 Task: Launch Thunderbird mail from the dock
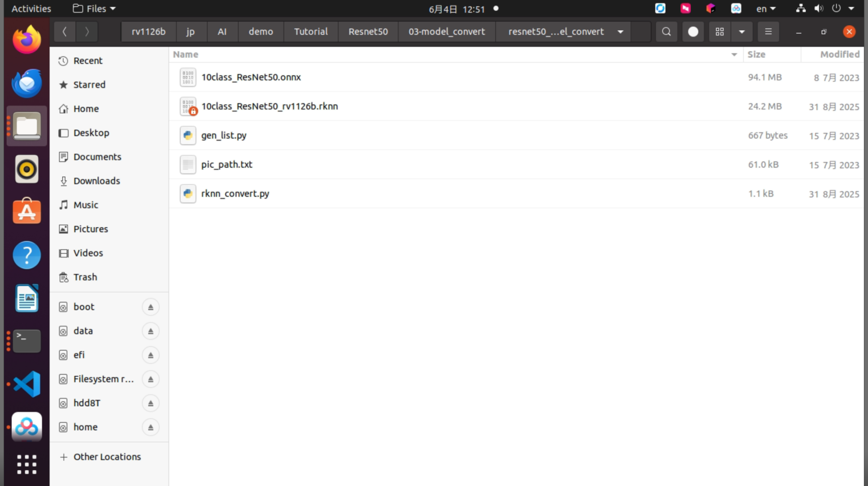click(x=27, y=83)
